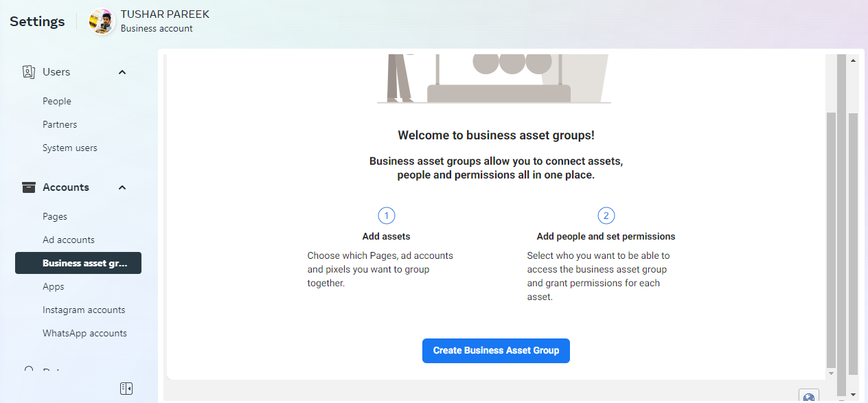Open WhatsApp accounts settings

click(84, 333)
